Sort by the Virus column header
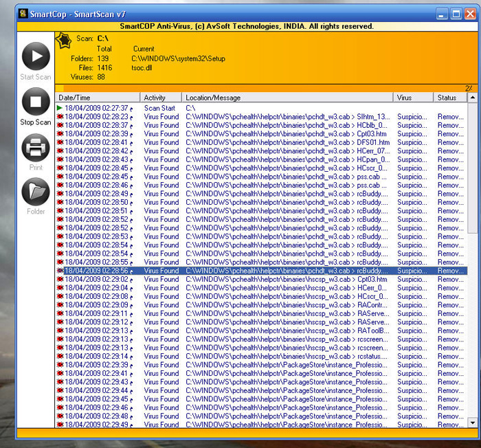Screen dimensions: 481x448 pyautogui.click(x=413, y=98)
